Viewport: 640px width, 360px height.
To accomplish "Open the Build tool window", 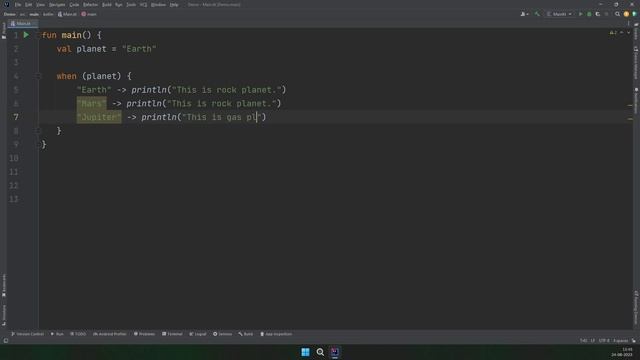I will 246,334.
